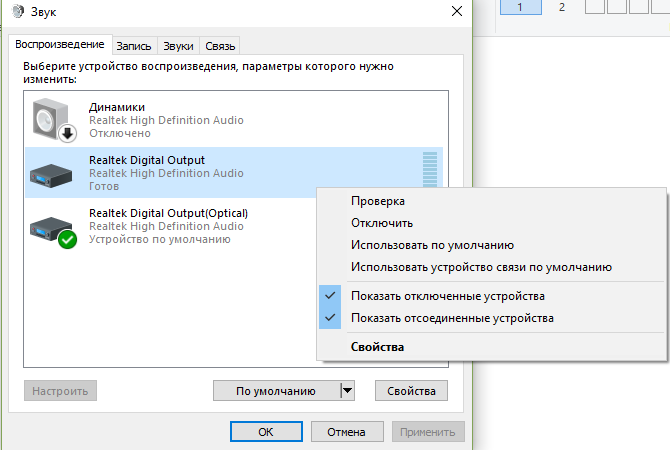Click the По умолчанию button
670x450 pixels.
(x=276, y=391)
